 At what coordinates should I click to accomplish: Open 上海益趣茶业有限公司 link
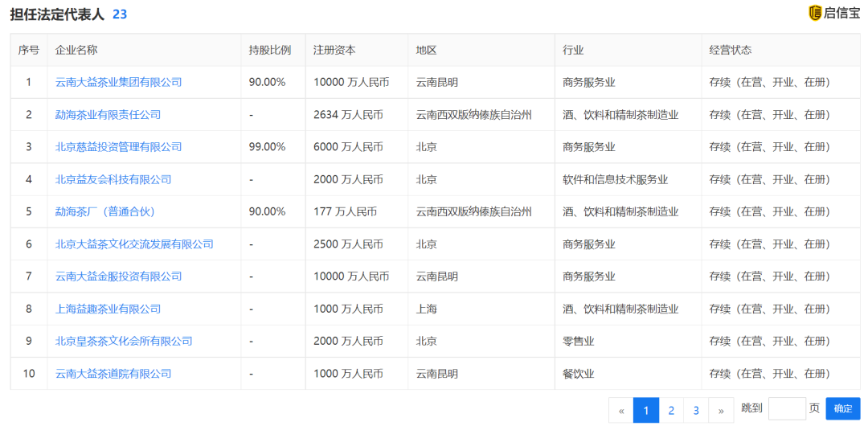pos(108,309)
